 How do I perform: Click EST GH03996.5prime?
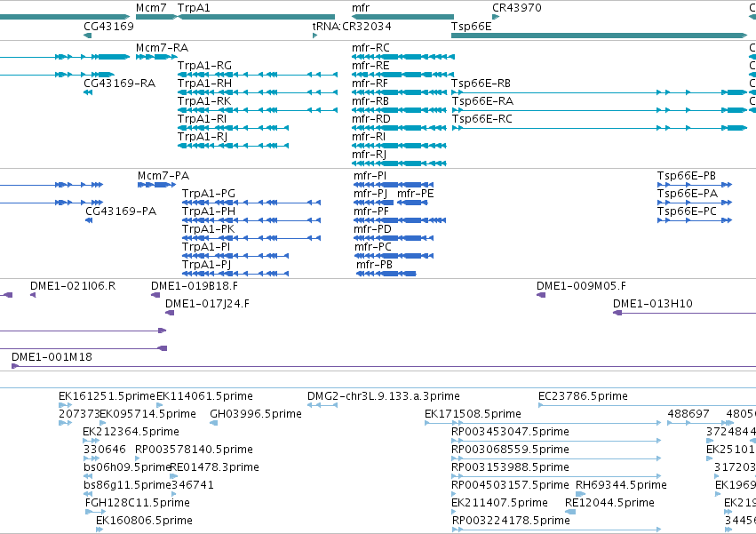click(213, 423)
